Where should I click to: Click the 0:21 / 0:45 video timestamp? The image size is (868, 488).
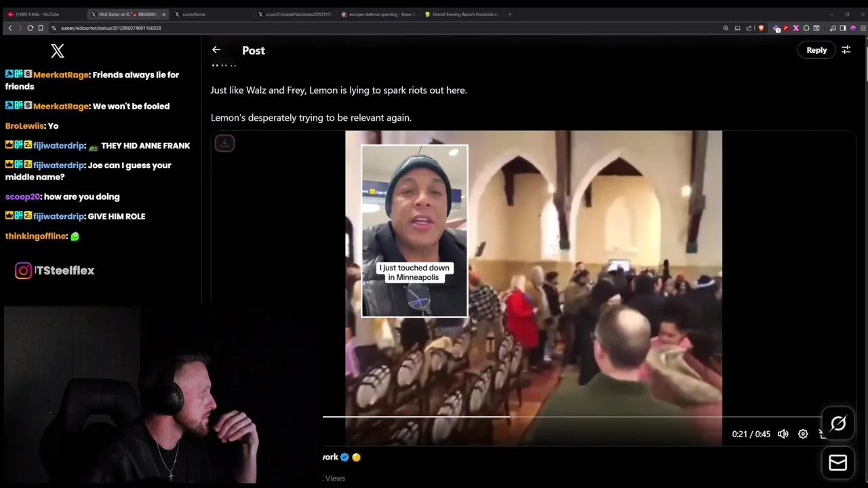pos(751,434)
